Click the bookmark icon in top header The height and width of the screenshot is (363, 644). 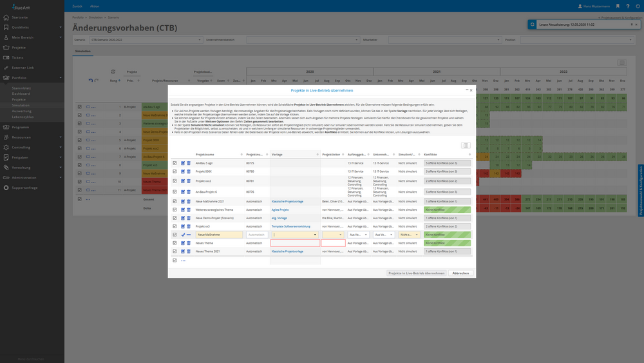coord(618,6)
